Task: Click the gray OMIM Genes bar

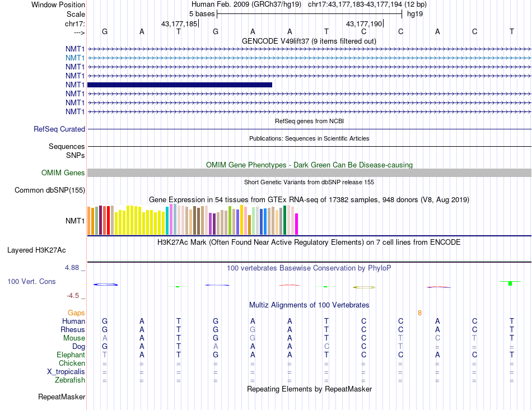Action: pos(309,173)
